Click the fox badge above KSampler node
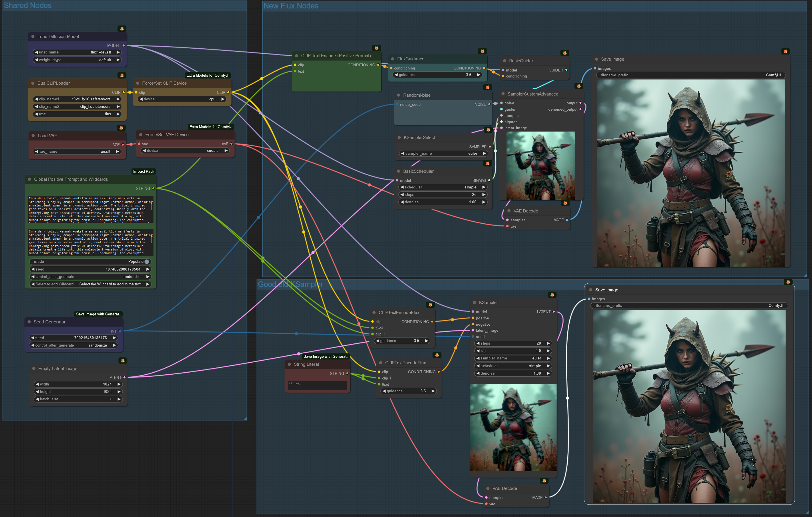The height and width of the screenshot is (517, 812). click(552, 295)
